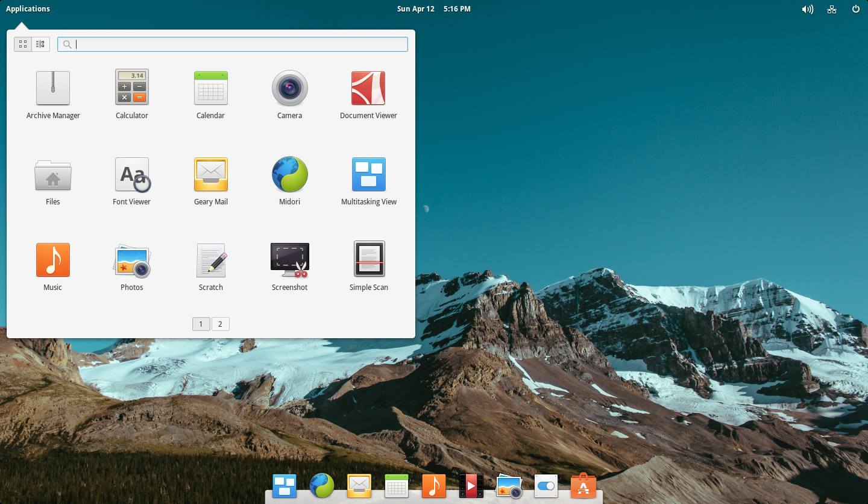This screenshot has width=868, height=504.
Task: Open AppCenter from the dock
Action: [x=583, y=486]
